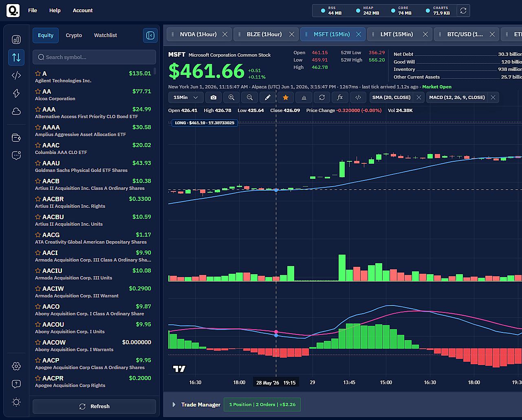Image resolution: width=522 pixels, height=420 pixels.
Task: Favorite the AACI Armada Acquisition star
Action: tap(38, 253)
